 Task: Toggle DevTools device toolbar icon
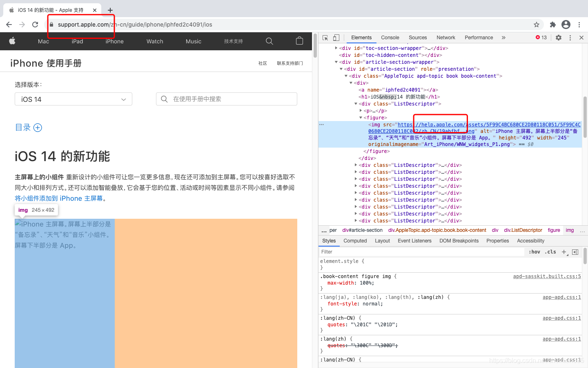336,38
